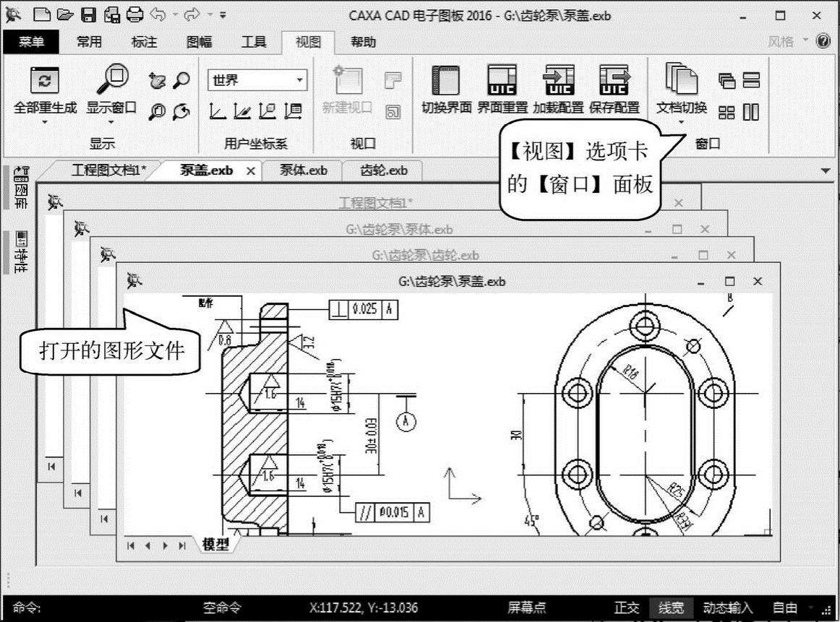
Task: Click the help question mark icon
Action: pos(823,41)
